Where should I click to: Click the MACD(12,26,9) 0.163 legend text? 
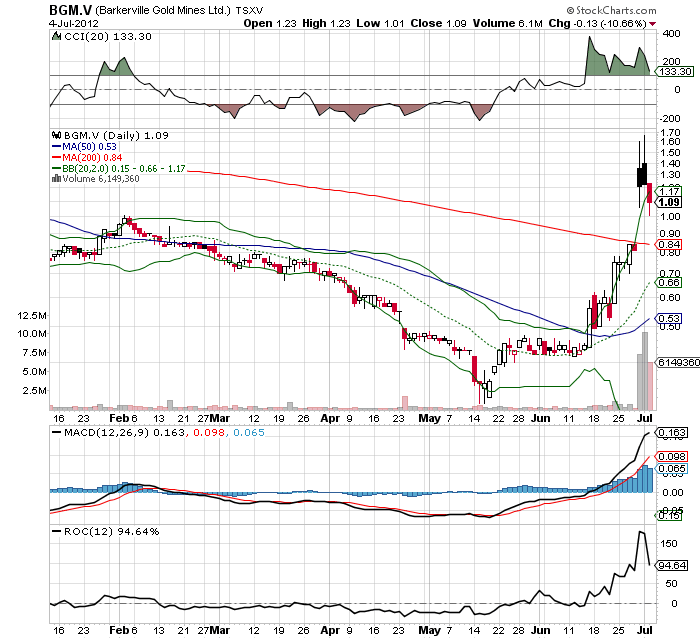pyautogui.click(x=124, y=432)
